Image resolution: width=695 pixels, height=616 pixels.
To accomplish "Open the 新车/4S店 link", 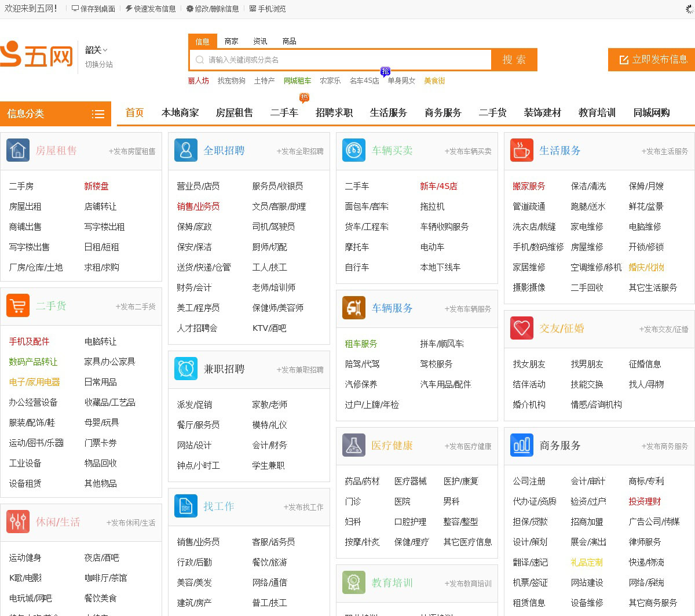I will click(438, 186).
